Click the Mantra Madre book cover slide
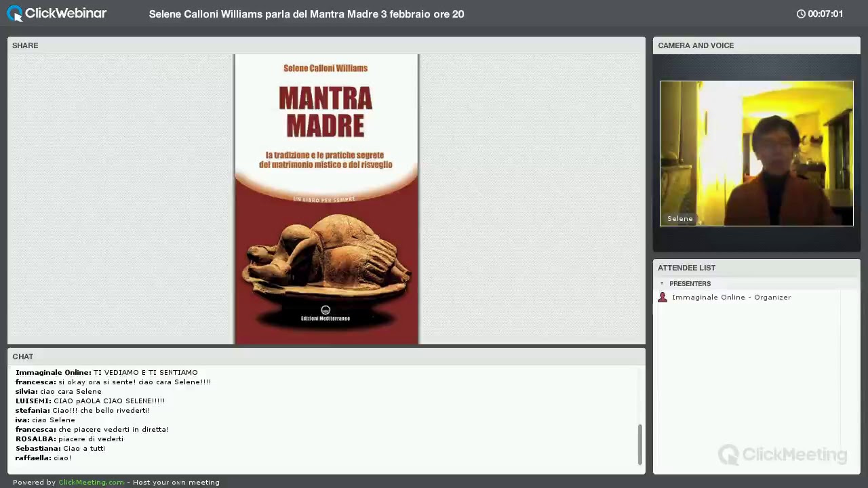The image size is (868, 488). click(x=326, y=199)
